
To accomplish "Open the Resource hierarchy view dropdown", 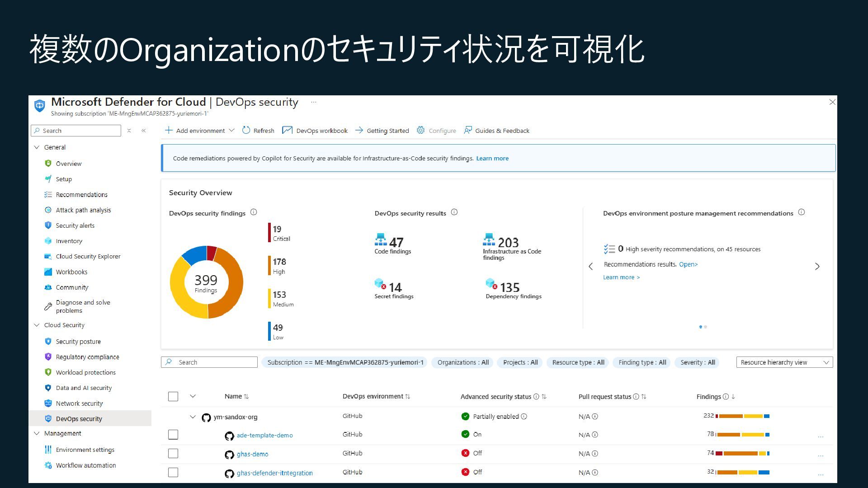I will coord(784,362).
